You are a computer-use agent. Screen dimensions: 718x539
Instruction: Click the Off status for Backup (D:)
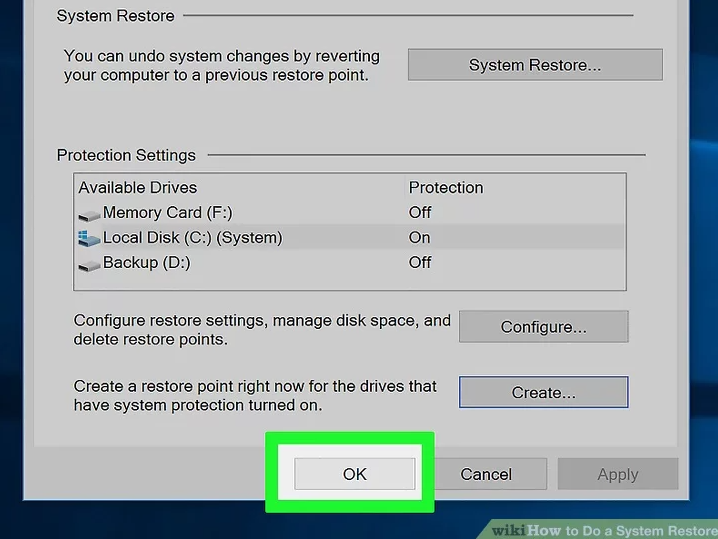click(420, 263)
